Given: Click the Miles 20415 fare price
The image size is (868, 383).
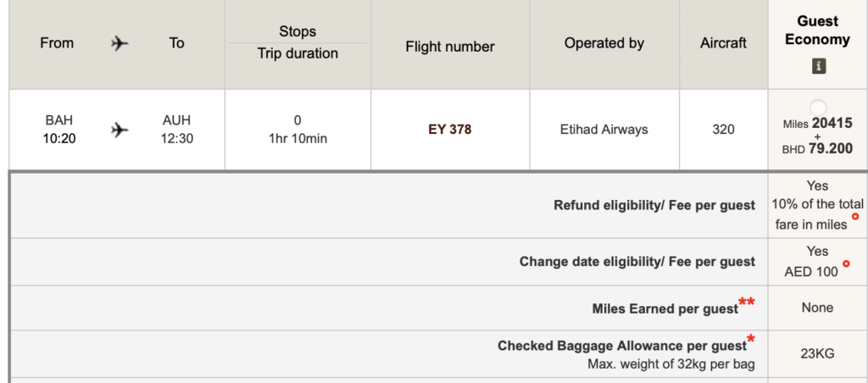Looking at the screenshot, I should point(818,124).
